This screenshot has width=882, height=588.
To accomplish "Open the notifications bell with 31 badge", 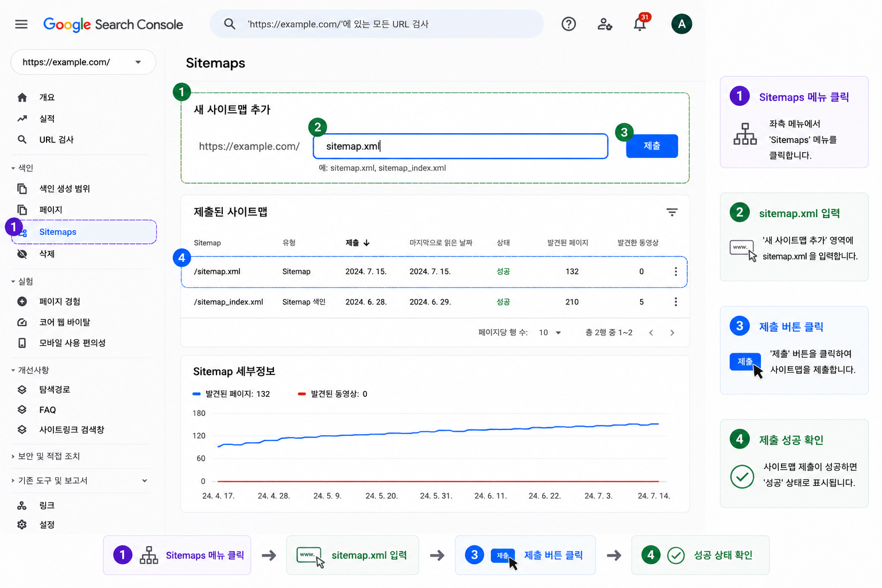I will [x=640, y=24].
